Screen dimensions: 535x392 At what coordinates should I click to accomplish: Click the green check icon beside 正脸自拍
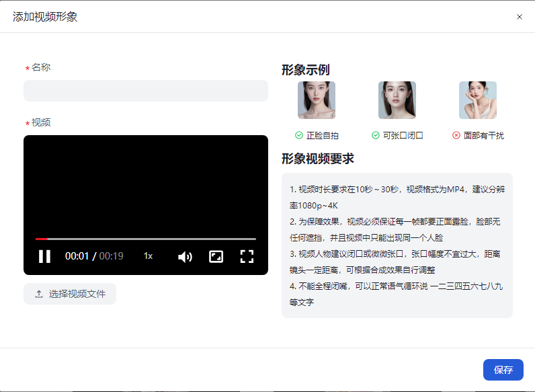tap(299, 135)
